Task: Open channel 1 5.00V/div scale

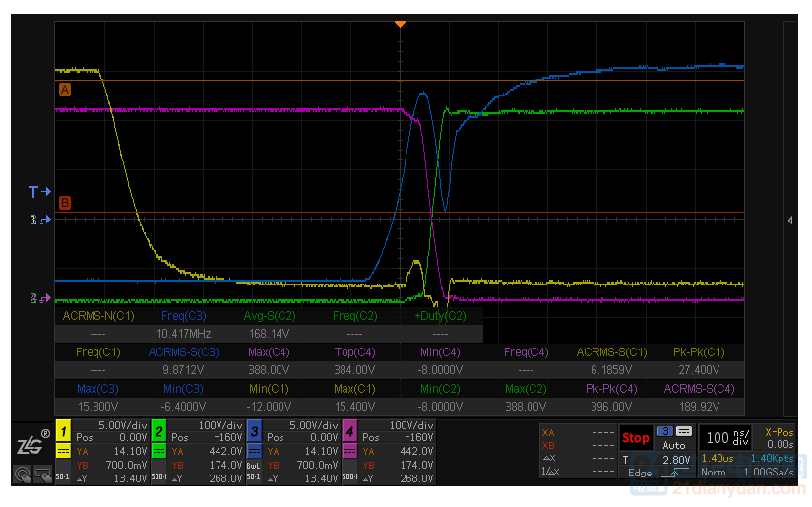Action: tap(123, 425)
